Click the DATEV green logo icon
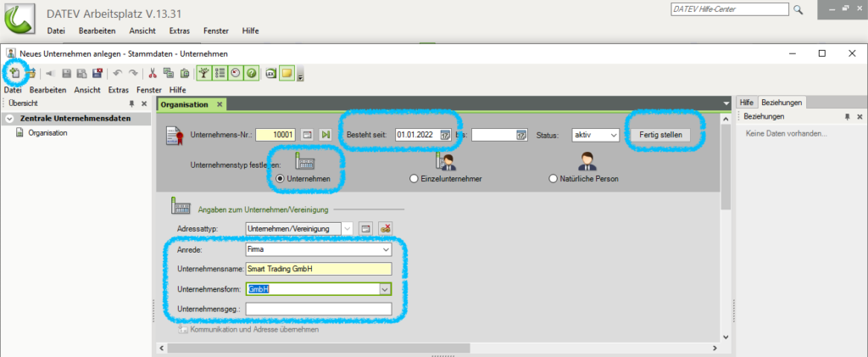The image size is (868, 357). tap(18, 19)
